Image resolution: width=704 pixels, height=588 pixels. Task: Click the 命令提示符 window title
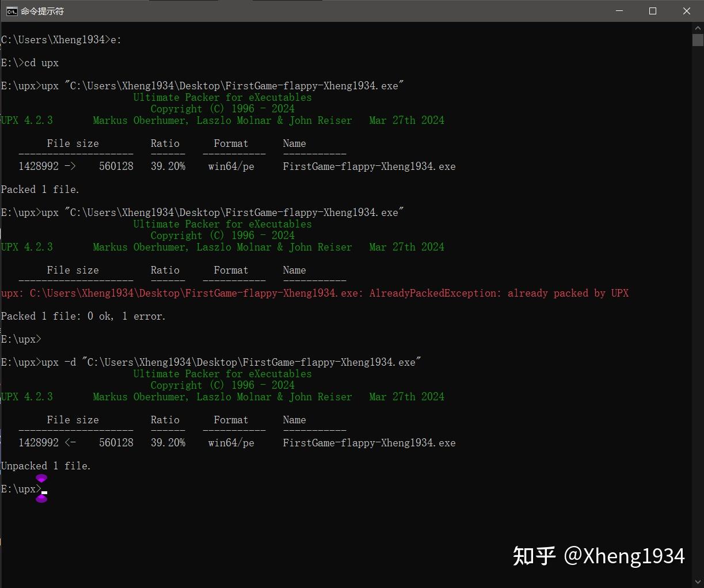(41, 10)
